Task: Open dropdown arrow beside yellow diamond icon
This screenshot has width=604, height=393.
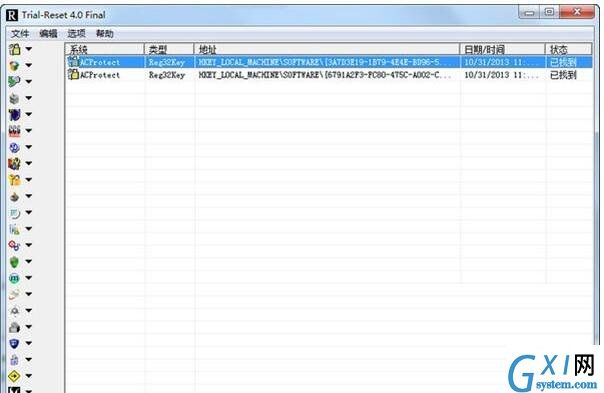Action: [x=29, y=376]
